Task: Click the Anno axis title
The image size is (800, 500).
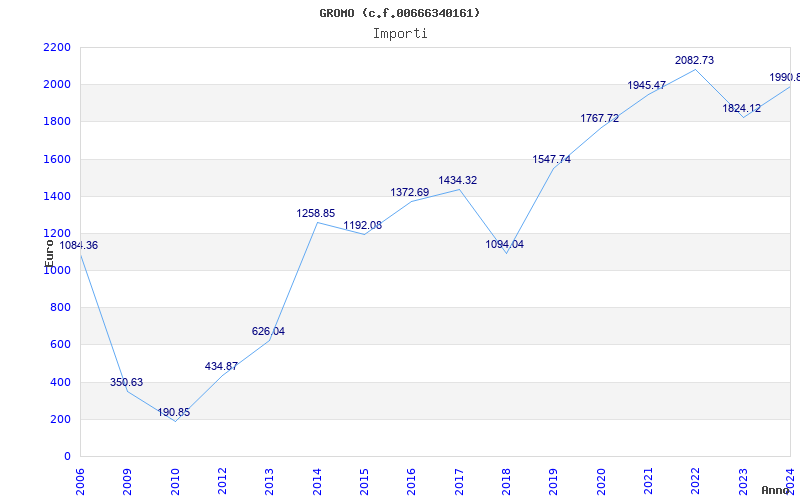Action: 774,490
